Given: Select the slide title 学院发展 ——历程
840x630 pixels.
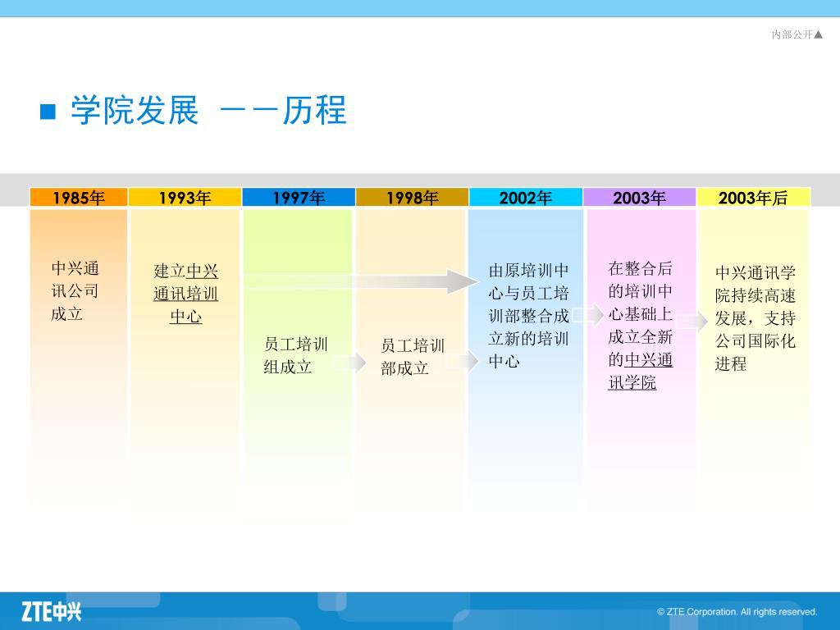Looking at the screenshot, I should coord(208,111).
